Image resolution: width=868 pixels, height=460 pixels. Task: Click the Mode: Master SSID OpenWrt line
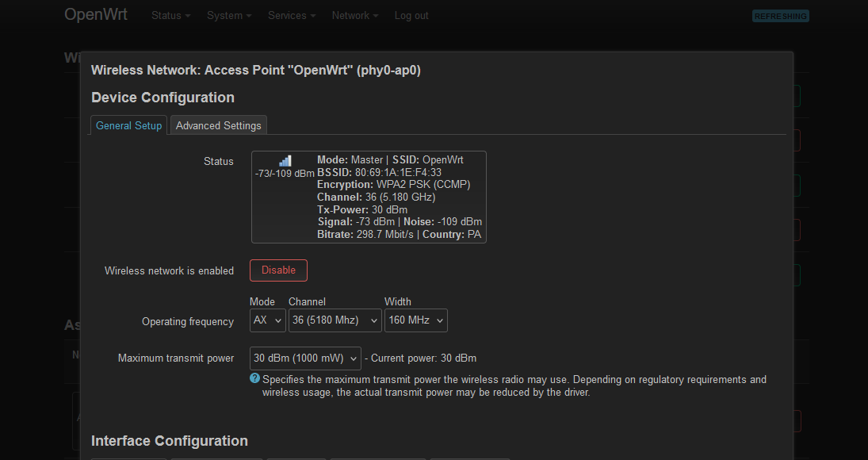click(x=390, y=160)
